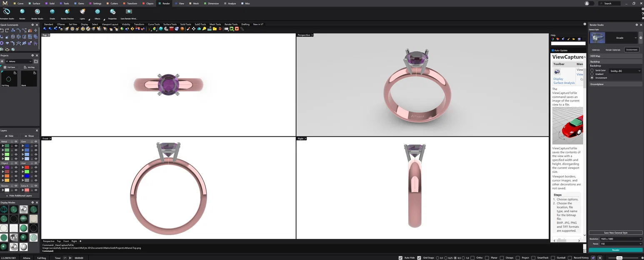Click the Render icon in the ribbon

[x=22, y=12]
